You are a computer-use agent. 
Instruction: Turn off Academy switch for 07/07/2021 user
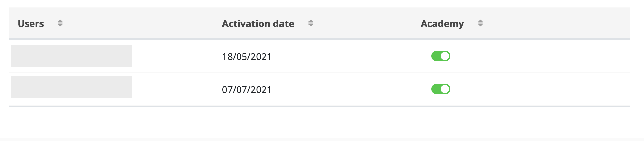tap(440, 89)
